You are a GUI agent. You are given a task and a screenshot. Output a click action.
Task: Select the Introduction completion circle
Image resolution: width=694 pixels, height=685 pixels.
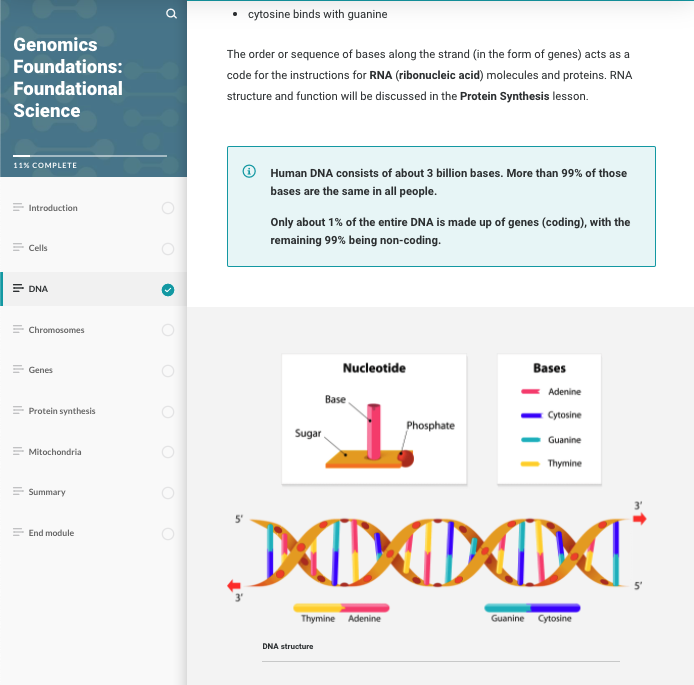[168, 208]
